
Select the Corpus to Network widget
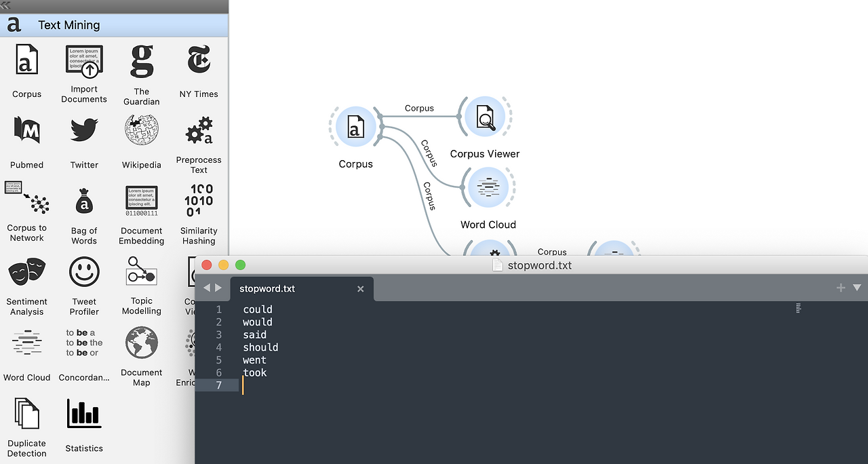click(26, 212)
